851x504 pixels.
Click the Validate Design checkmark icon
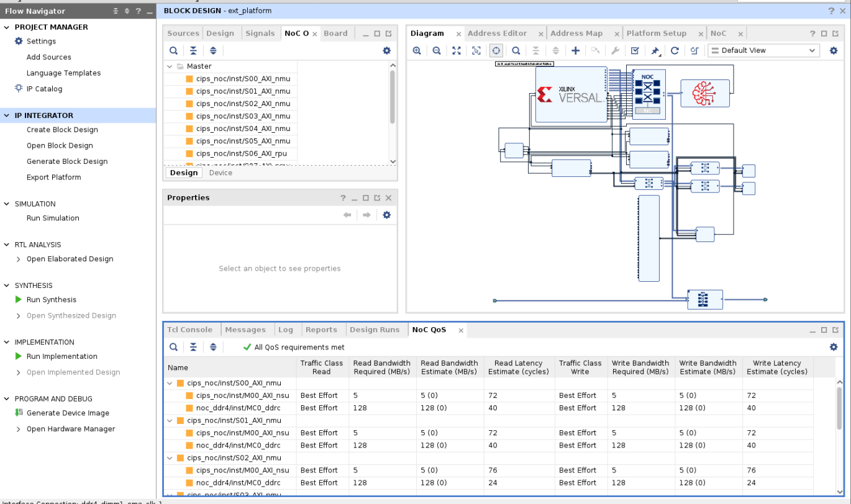tap(635, 51)
